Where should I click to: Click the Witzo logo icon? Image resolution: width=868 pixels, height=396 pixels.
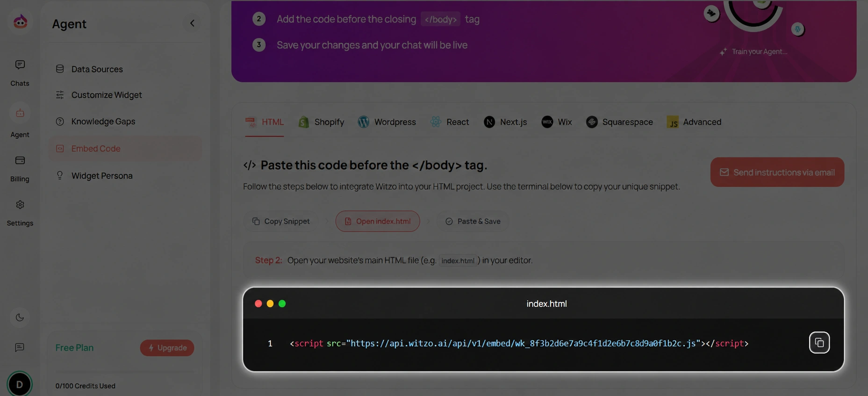pos(20,22)
